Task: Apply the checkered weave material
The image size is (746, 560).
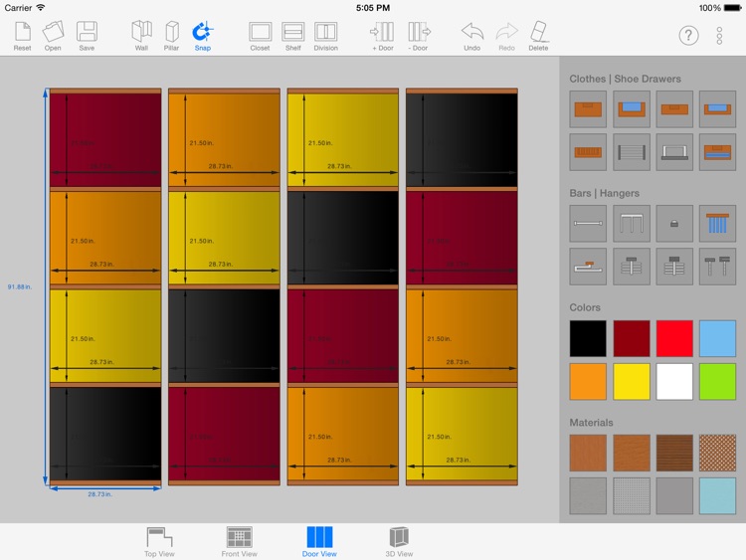Action: point(717,453)
